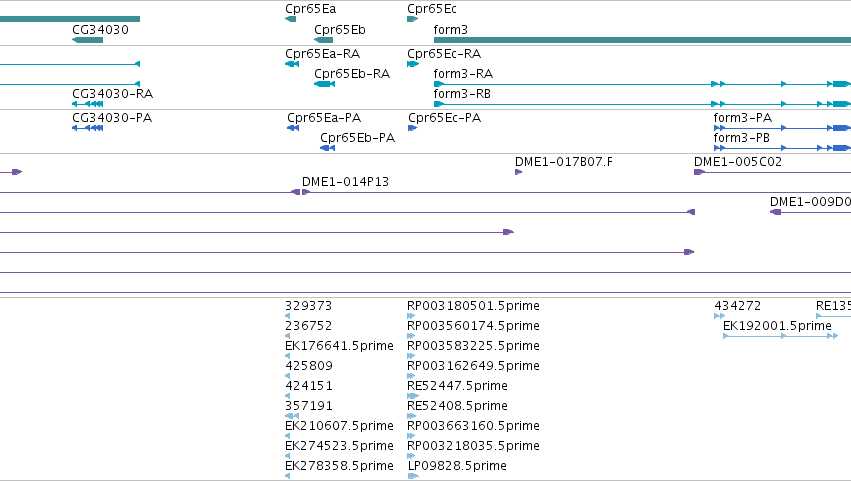
Task: Click EK278358.5prime EST label
Action: (339, 466)
